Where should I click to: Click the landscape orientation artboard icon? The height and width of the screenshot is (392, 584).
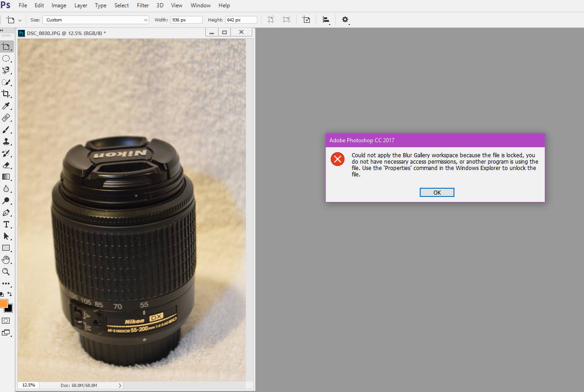(287, 20)
